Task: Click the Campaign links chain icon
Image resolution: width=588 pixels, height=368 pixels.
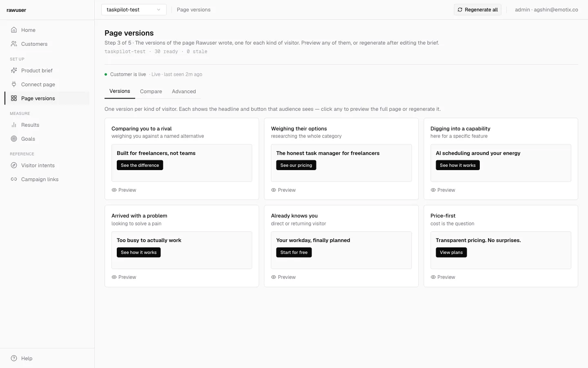Action: 14,179
